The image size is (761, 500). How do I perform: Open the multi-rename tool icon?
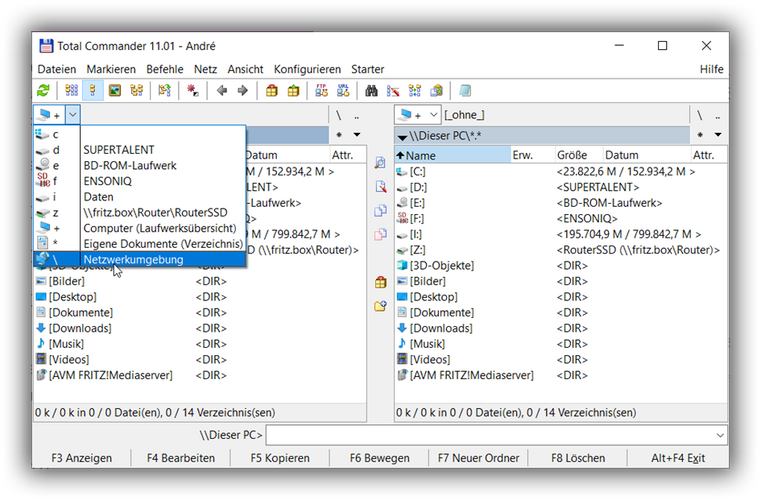[393, 90]
